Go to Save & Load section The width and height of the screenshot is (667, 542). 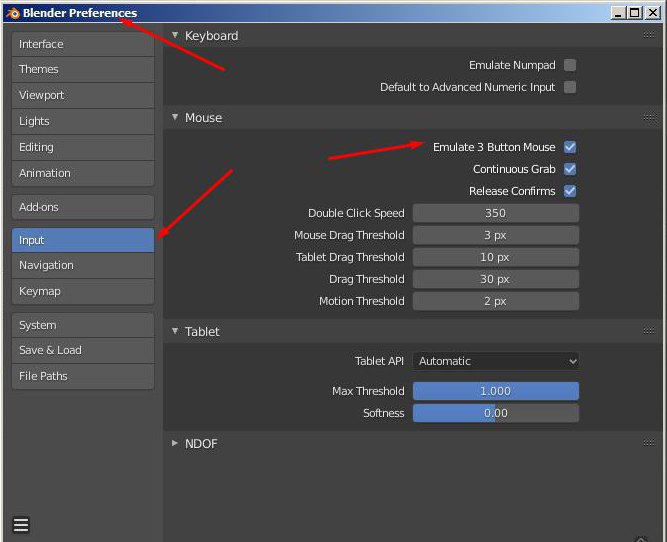[x=83, y=351]
